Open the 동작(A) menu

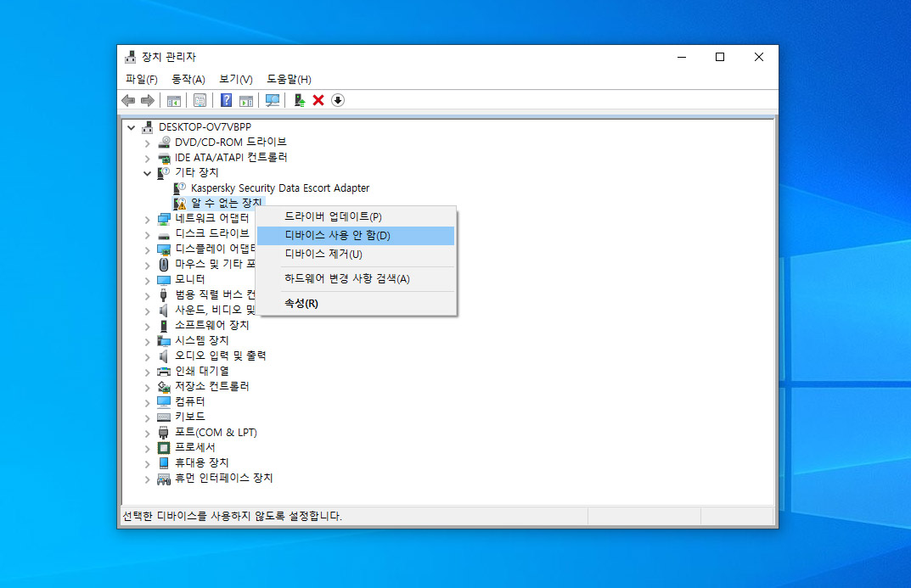click(x=188, y=79)
